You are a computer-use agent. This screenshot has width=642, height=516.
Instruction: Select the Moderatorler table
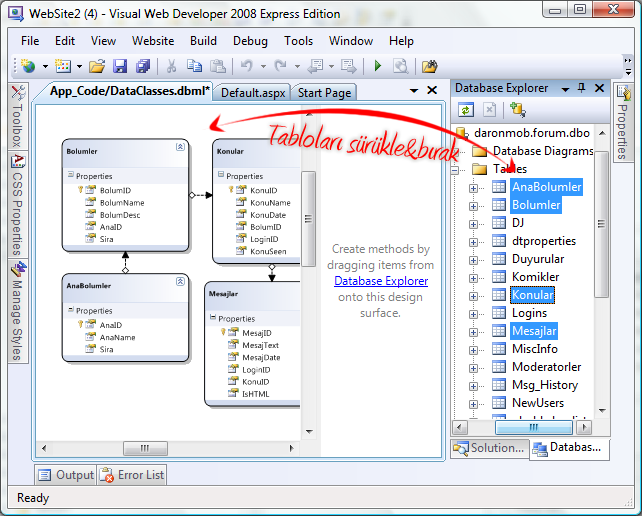pyautogui.click(x=546, y=367)
